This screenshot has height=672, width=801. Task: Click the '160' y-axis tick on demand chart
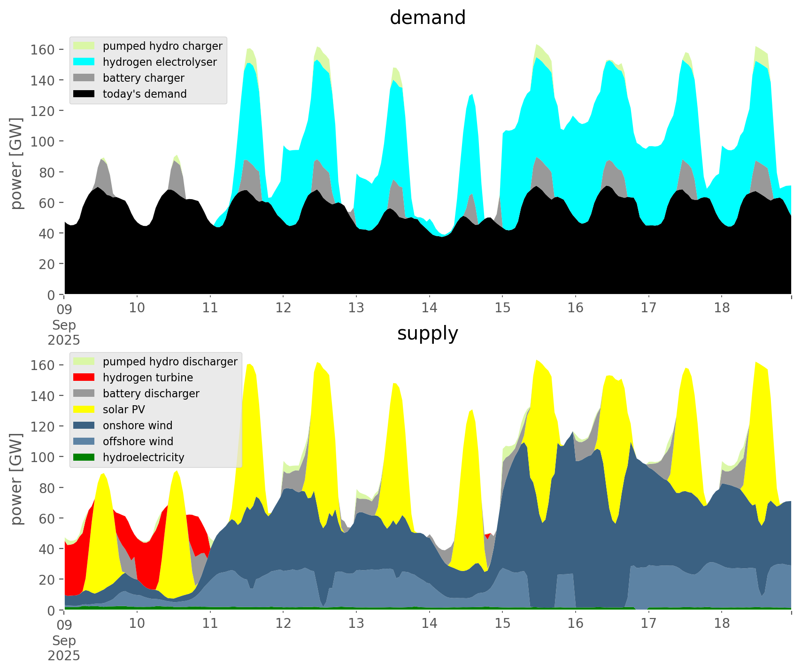point(43,50)
